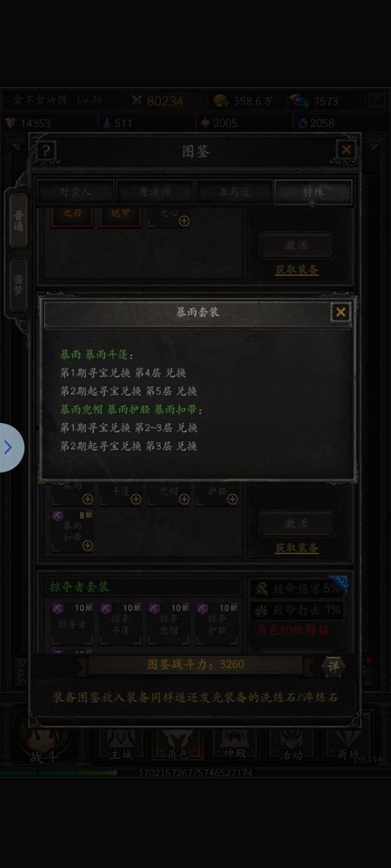Tap plus icon on 之心 slot
Viewport: 391px width, 868px height.
pyautogui.click(x=184, y=221)
